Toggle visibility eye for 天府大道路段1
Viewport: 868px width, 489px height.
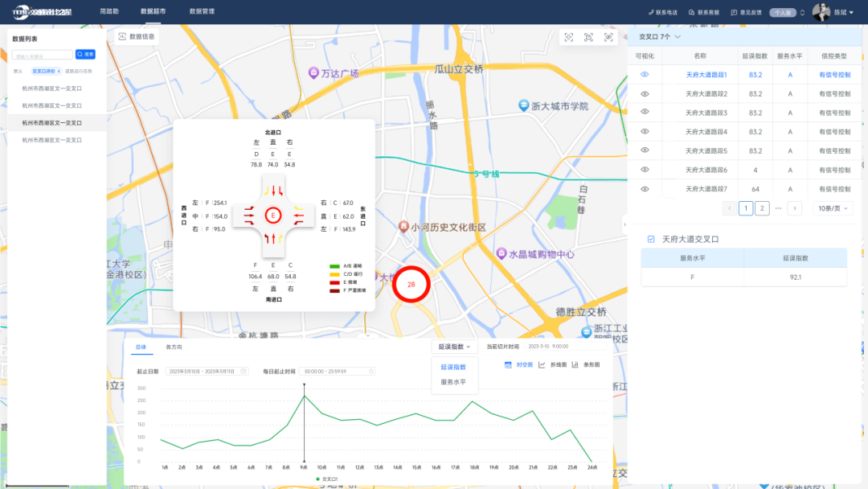645,75
